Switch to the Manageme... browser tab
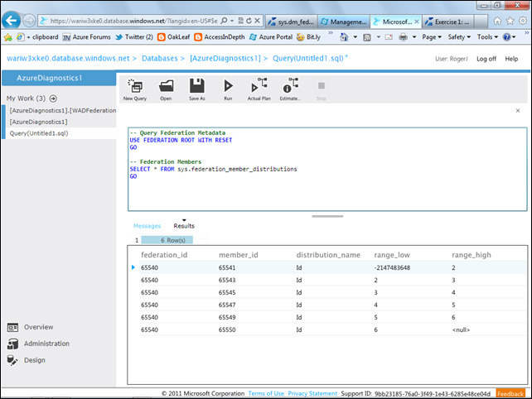 [344, 22]
